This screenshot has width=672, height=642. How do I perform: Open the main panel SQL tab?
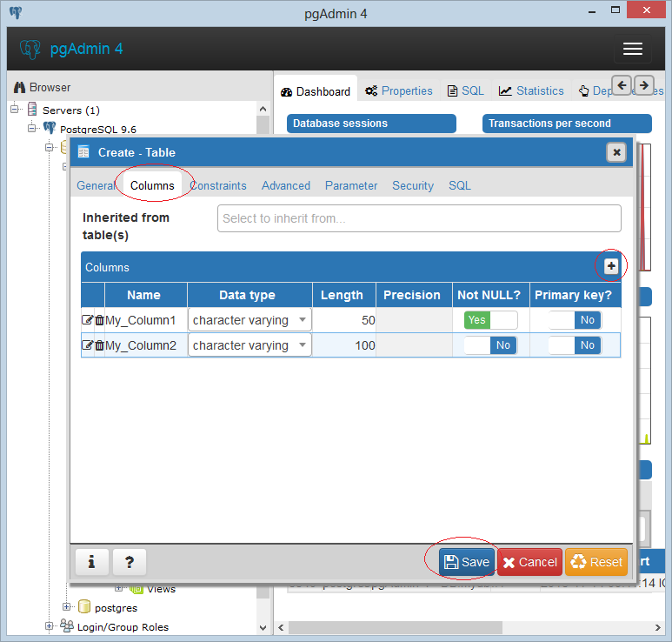point(466,91)
